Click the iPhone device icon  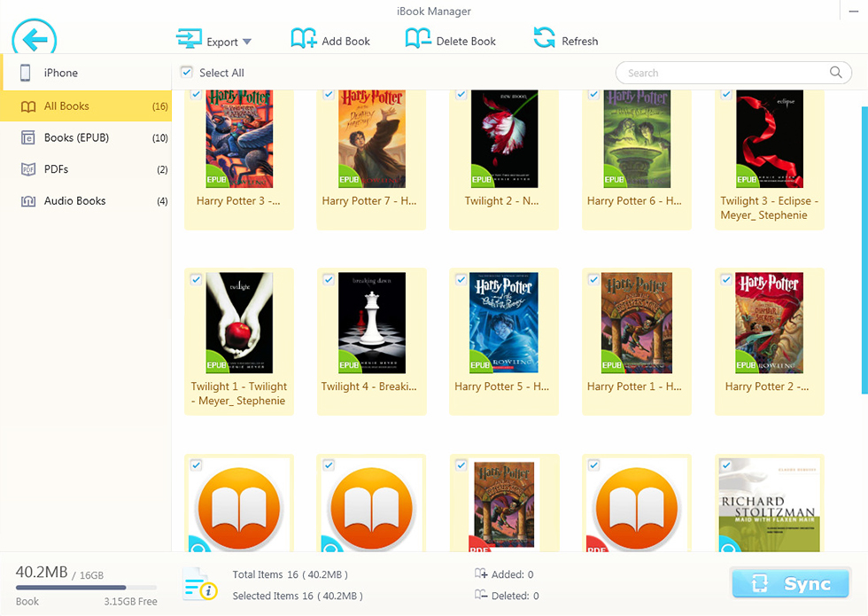click(x=25, y=73)
